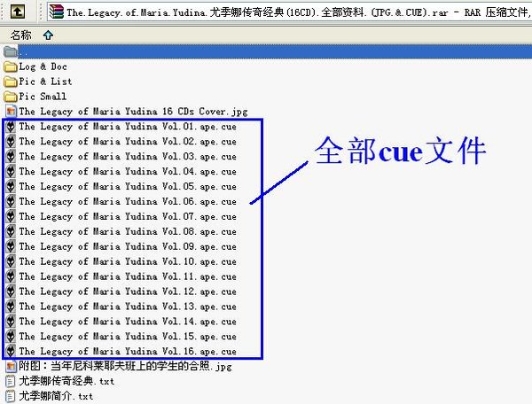Click the cue icon of Vol.14.ape.cue
The height and width of the screenshot is (404, 532).
pos(11,322)
